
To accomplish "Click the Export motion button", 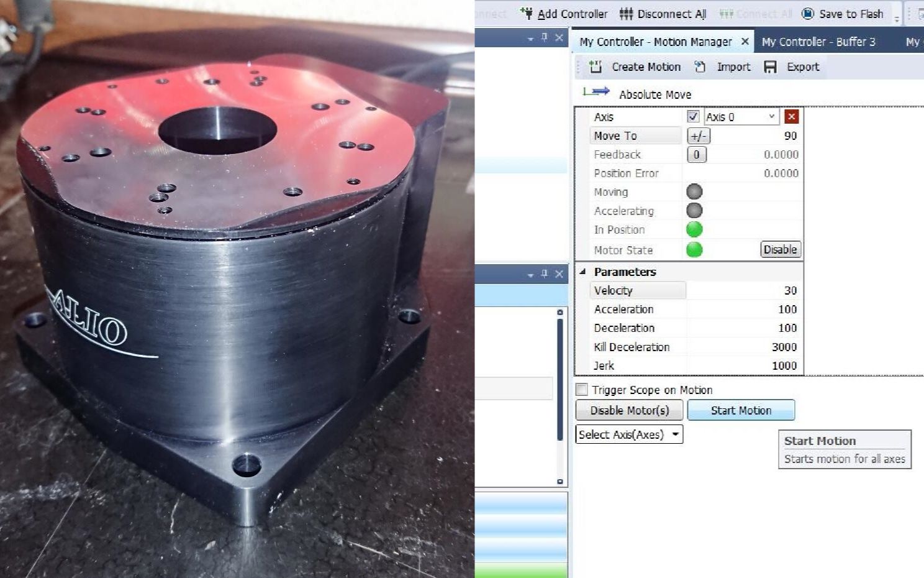I will [791, 67].
